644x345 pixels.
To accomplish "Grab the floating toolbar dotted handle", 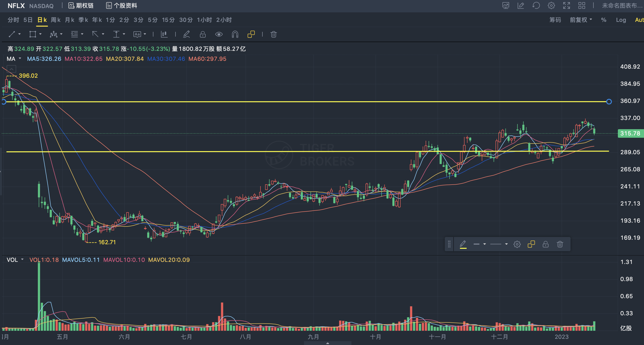I will tap(449, 244).
